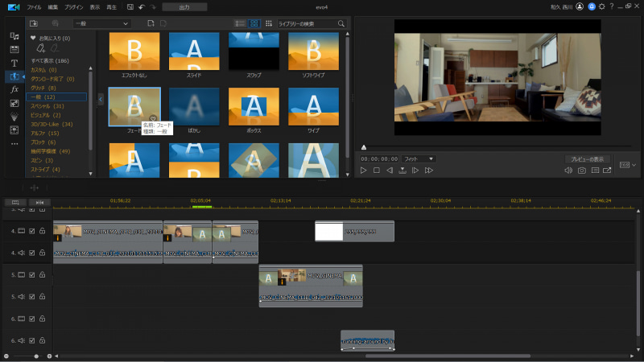This screenshot has width=644, height=362.
Task: Toggle enable checkbox for video track 4
Action: pos(32,231)
